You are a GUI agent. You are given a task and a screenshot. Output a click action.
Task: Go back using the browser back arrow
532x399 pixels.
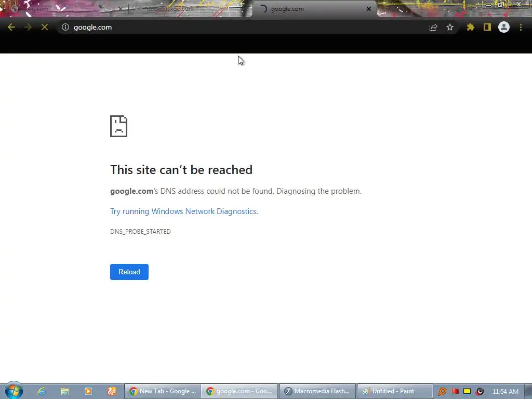click(11, 27)
